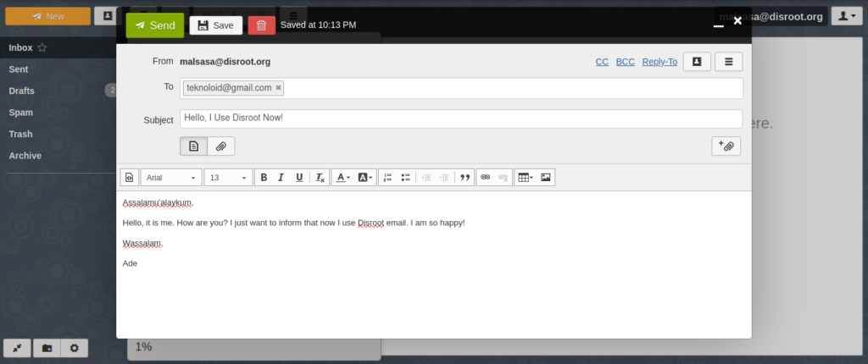Remove recipient teknoloid@gmail.com
The image size is (868, 364).
tap(278, 87)
